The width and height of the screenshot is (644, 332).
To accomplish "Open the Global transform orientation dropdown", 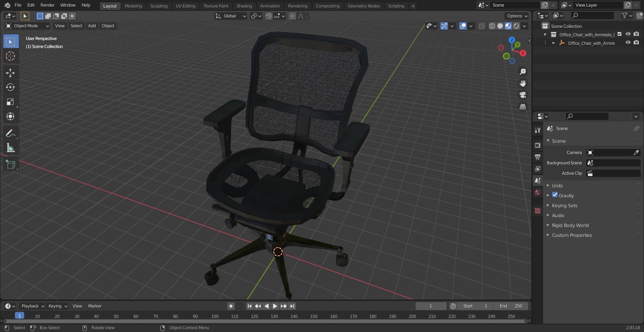I will point(231,16).
